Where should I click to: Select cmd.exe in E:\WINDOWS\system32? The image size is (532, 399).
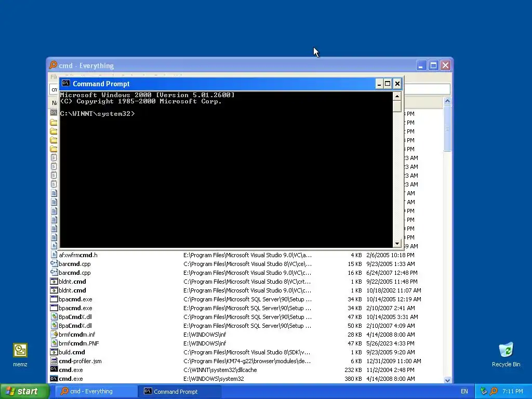click(x=71, y=378)
